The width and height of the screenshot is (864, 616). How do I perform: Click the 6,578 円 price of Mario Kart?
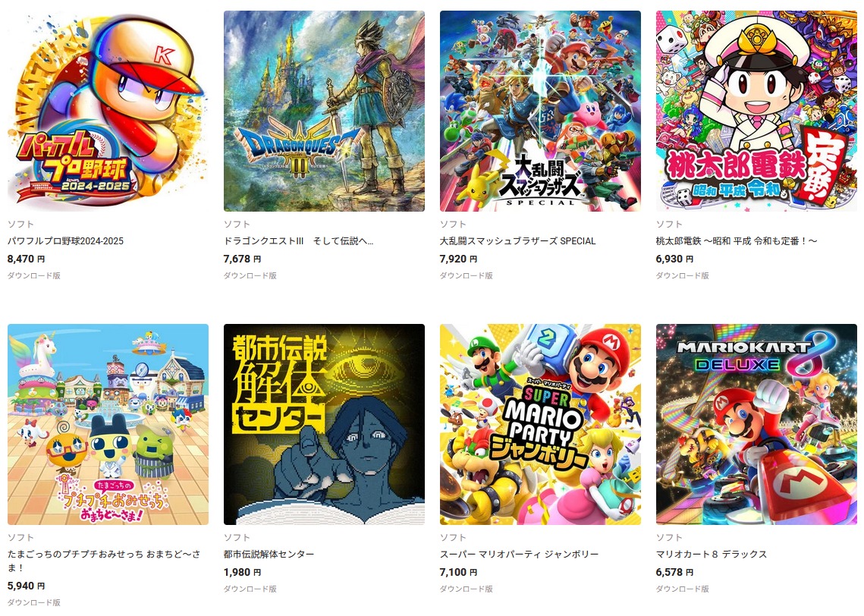point(674,572)
